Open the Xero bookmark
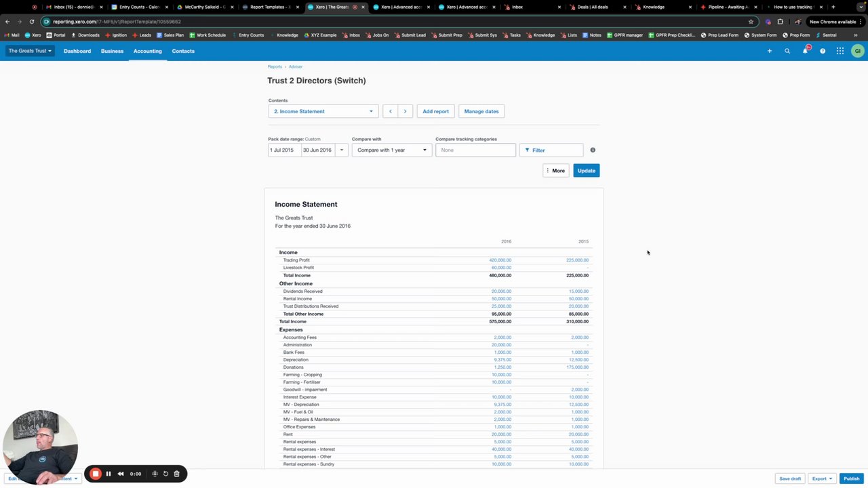 [33, 35]
